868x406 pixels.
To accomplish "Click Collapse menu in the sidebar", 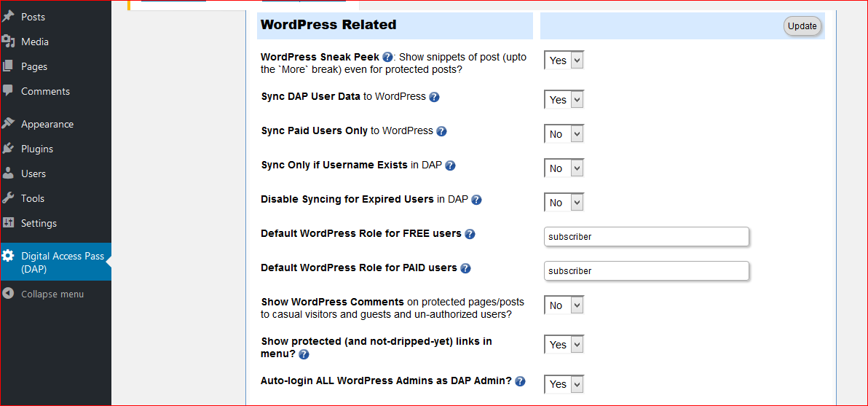I will 52,294.
